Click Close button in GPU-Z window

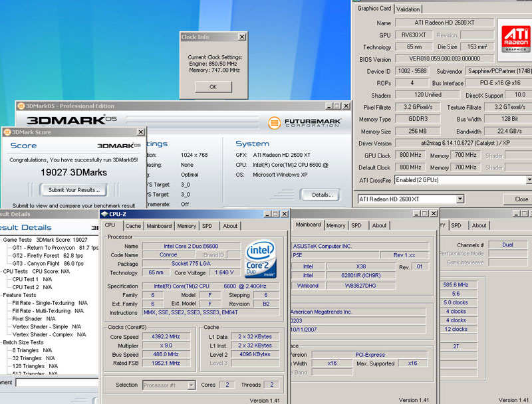tap(521, 199)
